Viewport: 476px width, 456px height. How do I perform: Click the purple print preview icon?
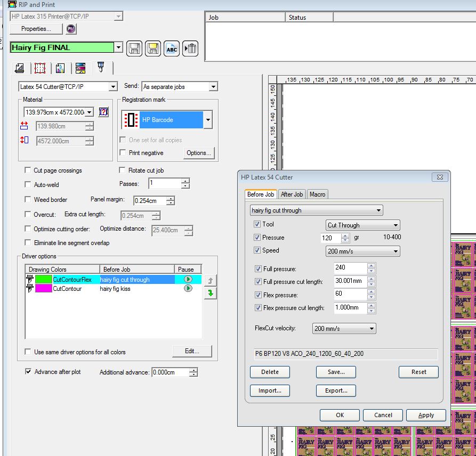(71, 29)
